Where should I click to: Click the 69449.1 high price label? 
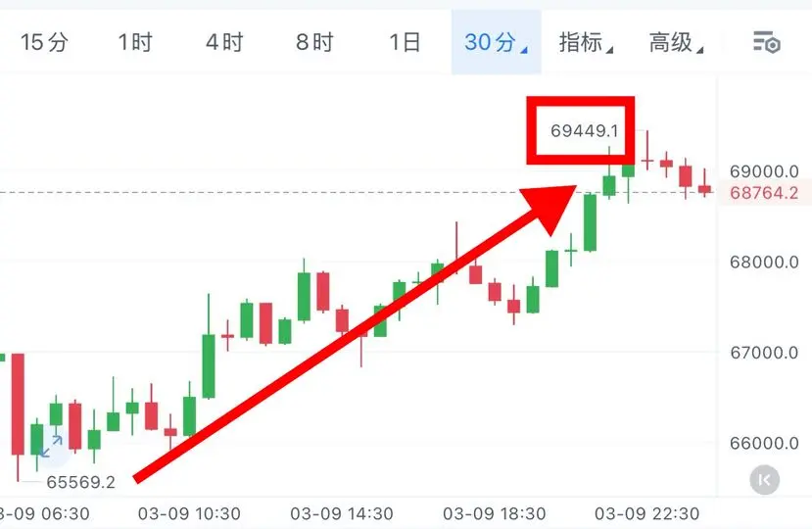pyautogui.click(x=584, y=130)
